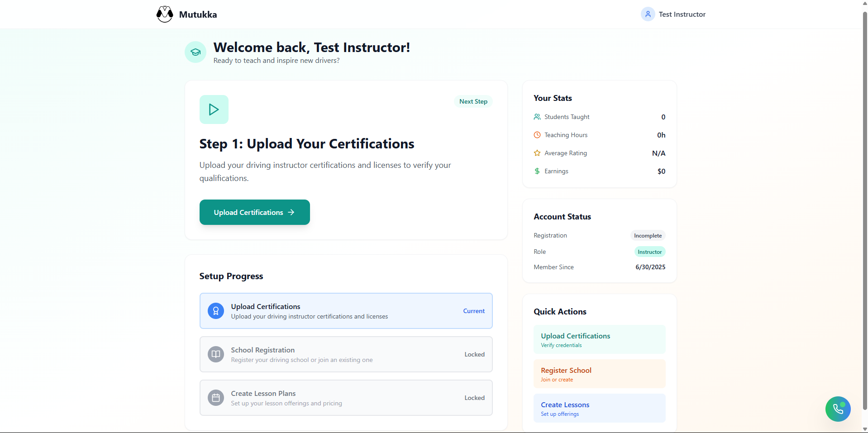Open Create Lessons quick action
The image size is (868, 433).
click(600, 408)
